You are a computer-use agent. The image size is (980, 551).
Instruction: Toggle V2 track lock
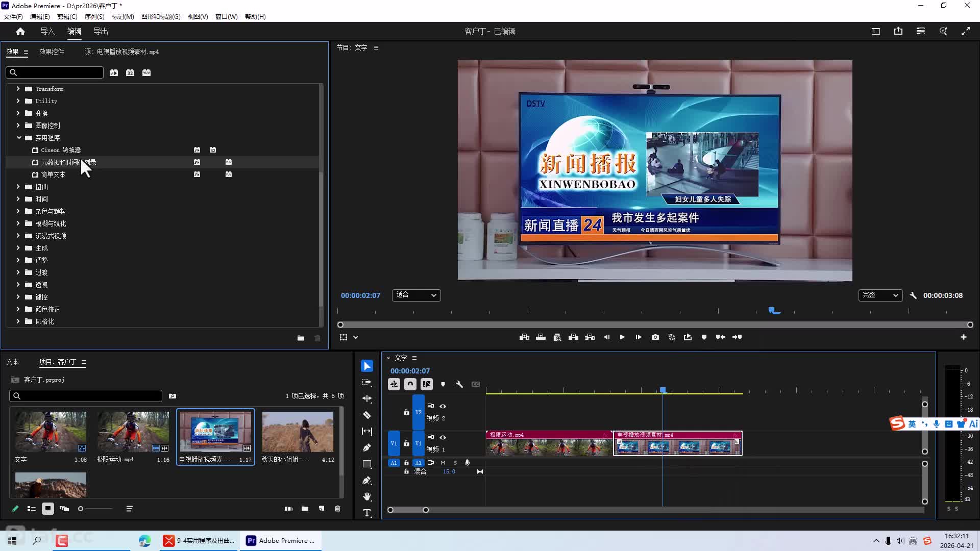click(406, 412)
